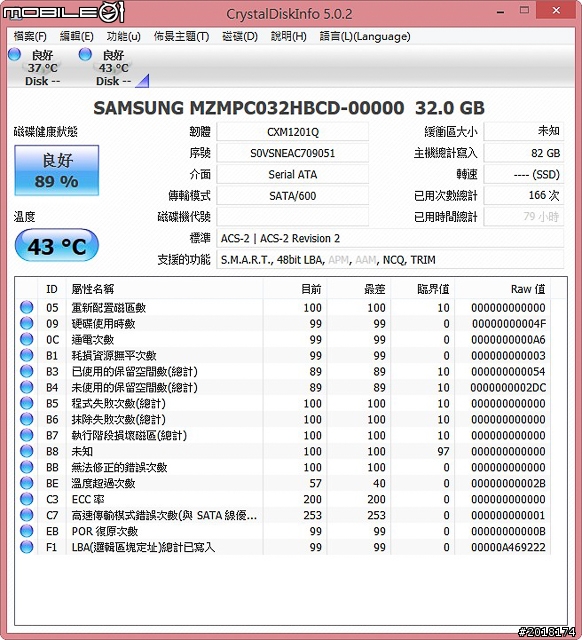Image resolution: width=582 pixels, height=640 pixels.
Task: Click the status orb of attribute B6
Action: click(27, 419)
